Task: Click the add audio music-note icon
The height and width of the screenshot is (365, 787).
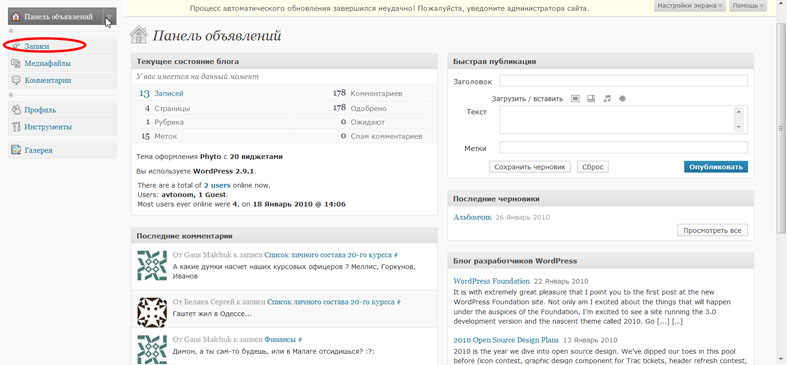Action: (x=607, y=99)
